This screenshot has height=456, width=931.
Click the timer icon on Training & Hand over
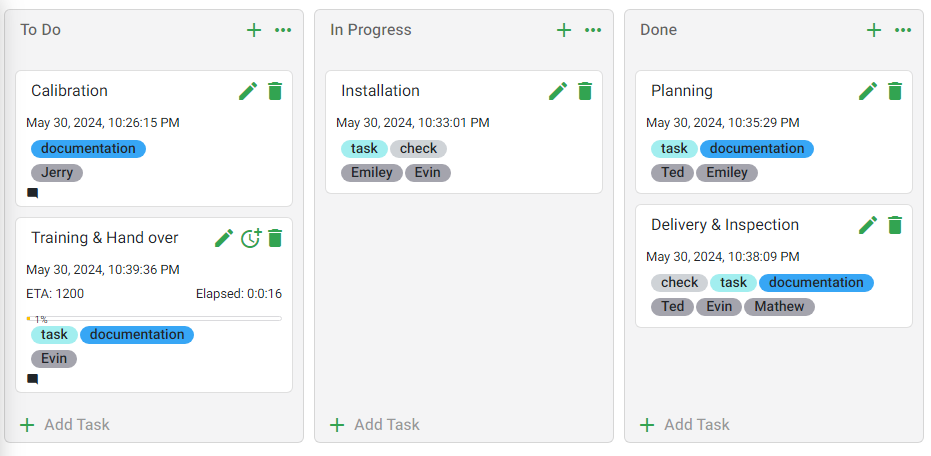(251, 238)
